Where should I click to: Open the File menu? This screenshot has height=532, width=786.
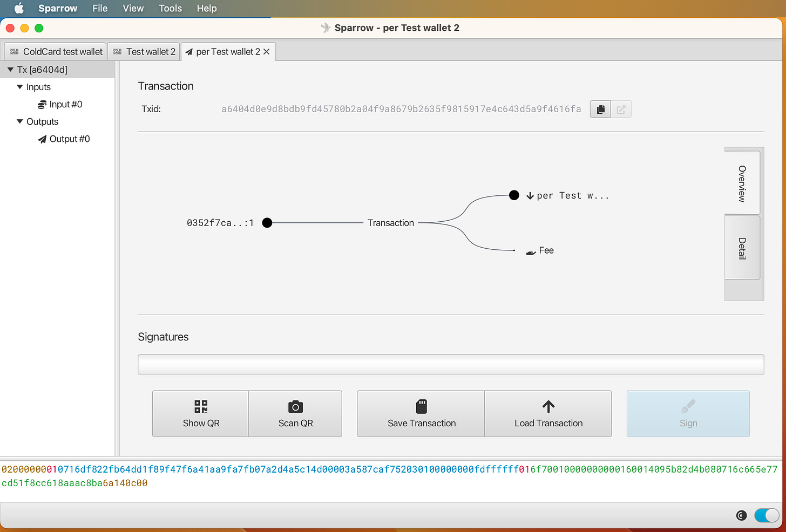click(100, 8)
